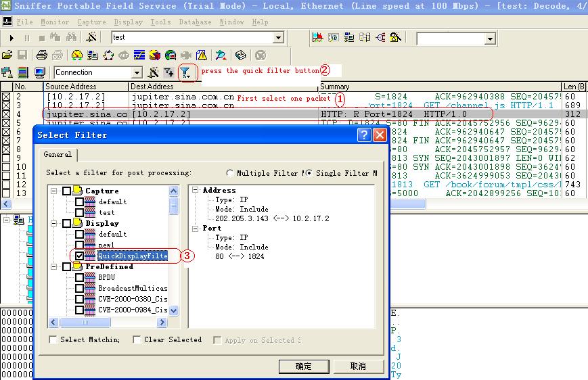Select the Multiple Filter radio button
Screen dimensions: 588x380
coord(230,173)
